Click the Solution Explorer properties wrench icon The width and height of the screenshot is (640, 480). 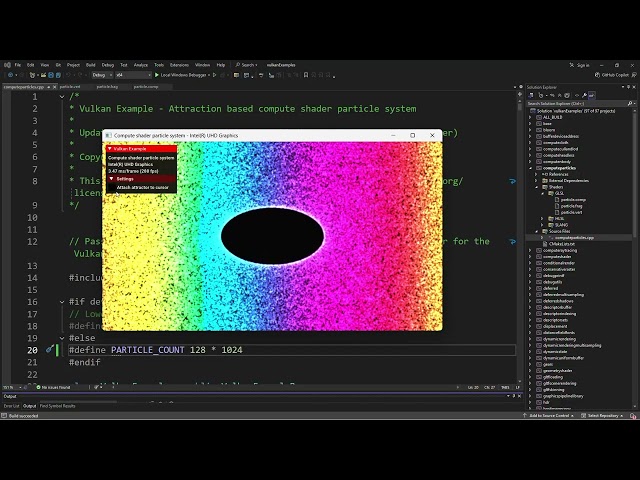pyautogui.click(x=584, y=96)
